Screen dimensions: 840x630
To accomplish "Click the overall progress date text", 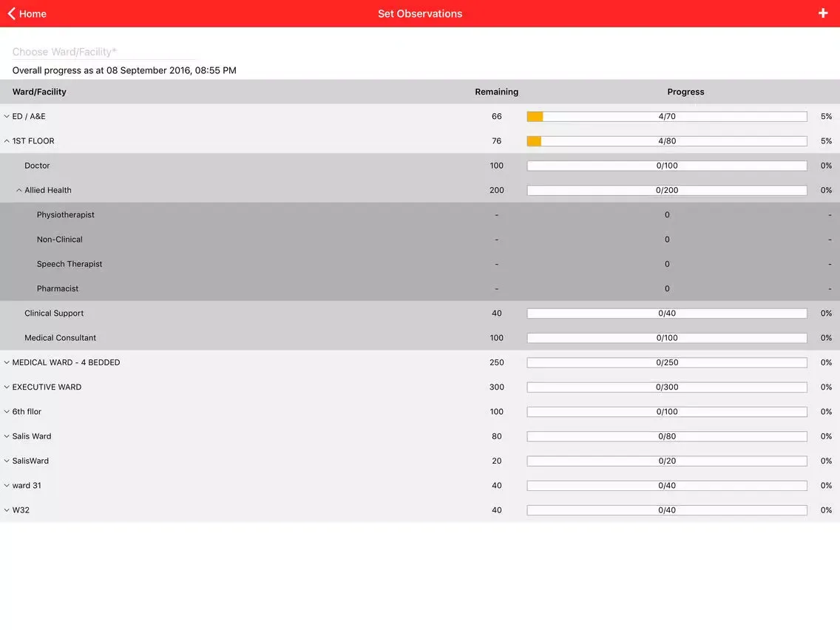I will tap(124, 70).
